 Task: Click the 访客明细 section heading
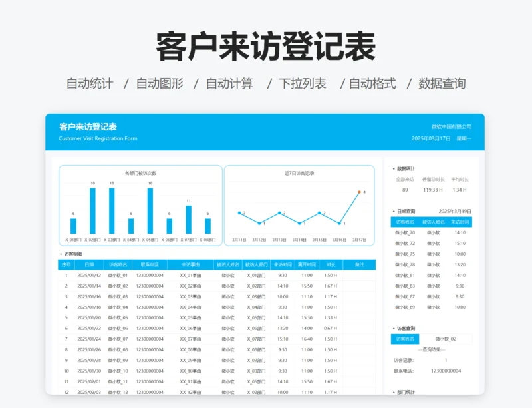click(x=73, y=254)
